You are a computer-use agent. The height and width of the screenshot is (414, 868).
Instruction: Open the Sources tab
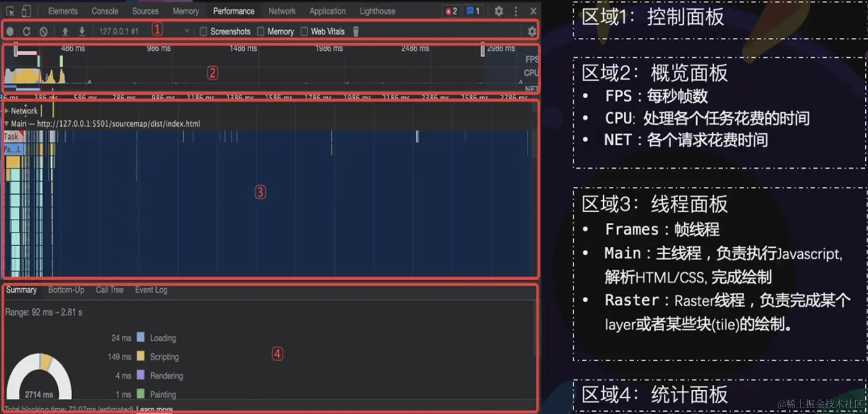[x=145, y=11]
